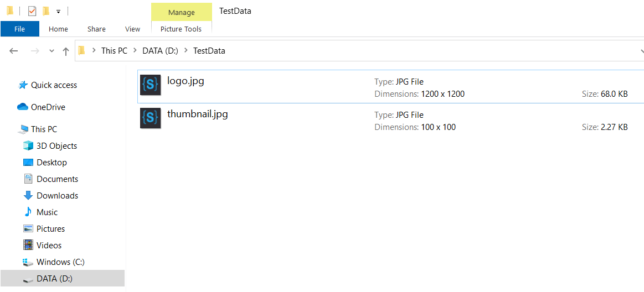Image resolution: width=644 pixels, height=292 pixels.
Task: Open the Documents folder in sidebar
Action: tap(57, 179)
